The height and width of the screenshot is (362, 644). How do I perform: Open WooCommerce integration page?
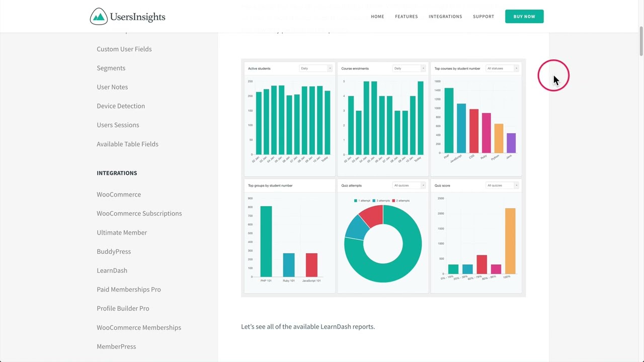(x=119, y=195)
